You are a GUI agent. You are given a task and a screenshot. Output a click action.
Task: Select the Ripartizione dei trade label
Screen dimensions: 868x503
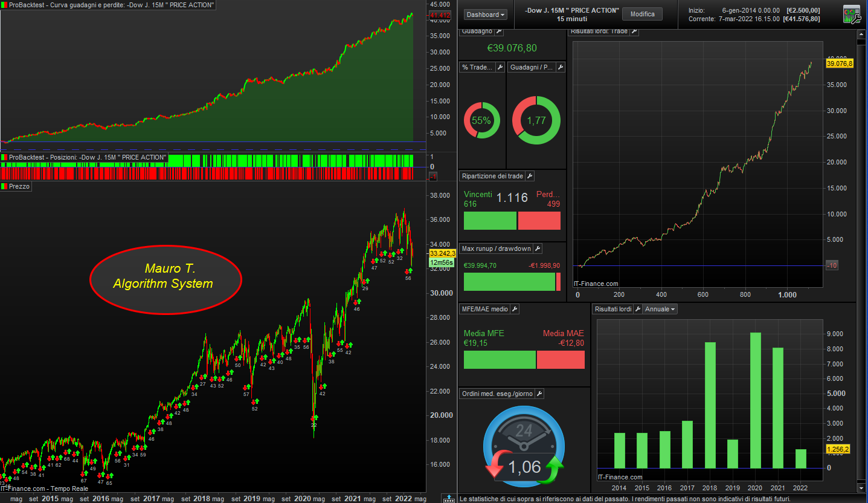pyautogui.click(x=493, y=176)
